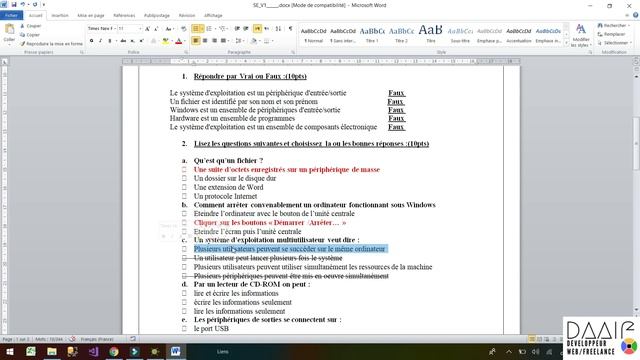
Task: Check box beside 'Eteindre l'ordinateur avec le bouton'
Action: pyautogui.click(x=184, y=213)
